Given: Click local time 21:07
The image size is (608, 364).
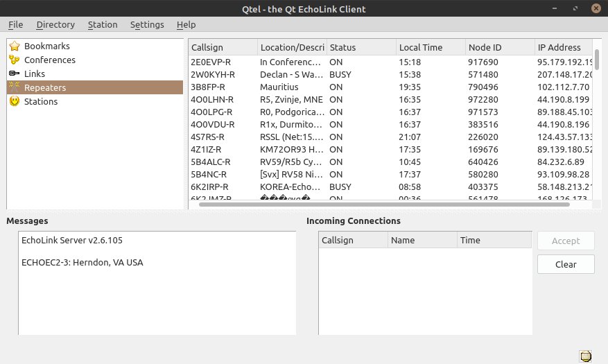Looking at the screenshot, I should 410,137.
